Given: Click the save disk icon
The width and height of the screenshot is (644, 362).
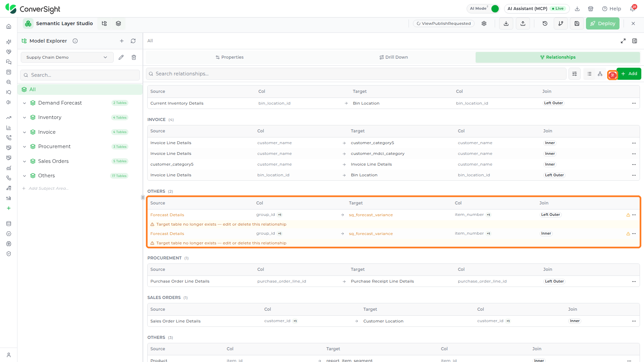Looking at the screenshot, I should pos(577,23).
